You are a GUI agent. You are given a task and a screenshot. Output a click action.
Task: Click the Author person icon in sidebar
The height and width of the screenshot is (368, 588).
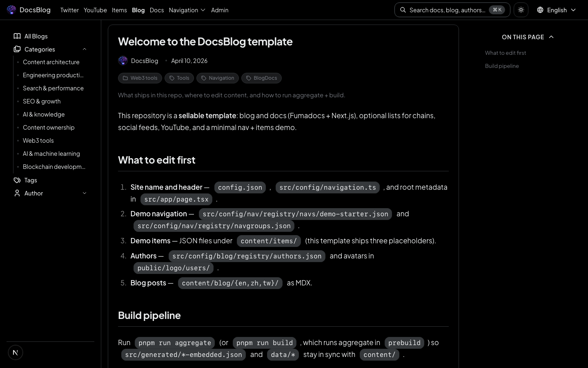(17, 193)
